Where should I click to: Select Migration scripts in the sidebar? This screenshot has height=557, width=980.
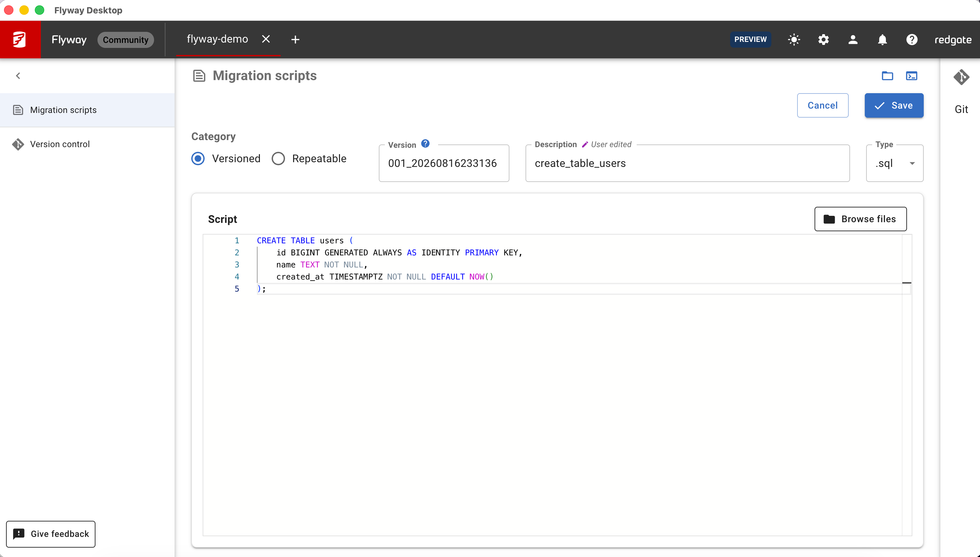87,110
